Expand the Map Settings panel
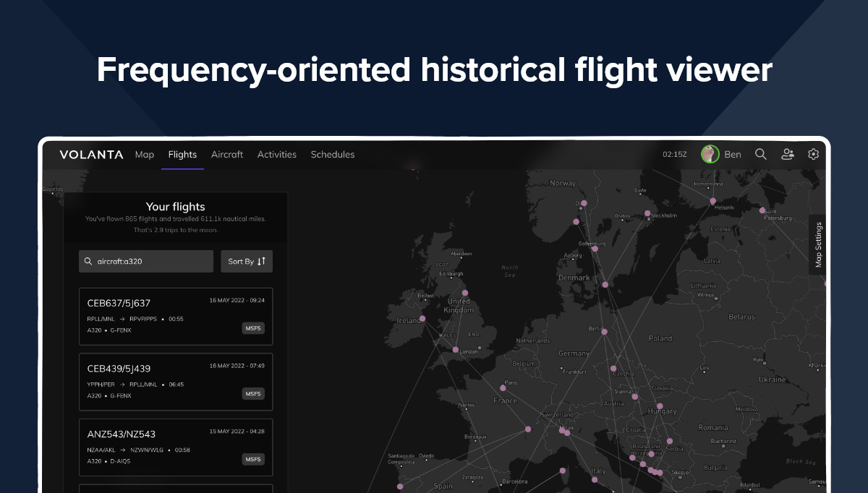 [819, 244]
